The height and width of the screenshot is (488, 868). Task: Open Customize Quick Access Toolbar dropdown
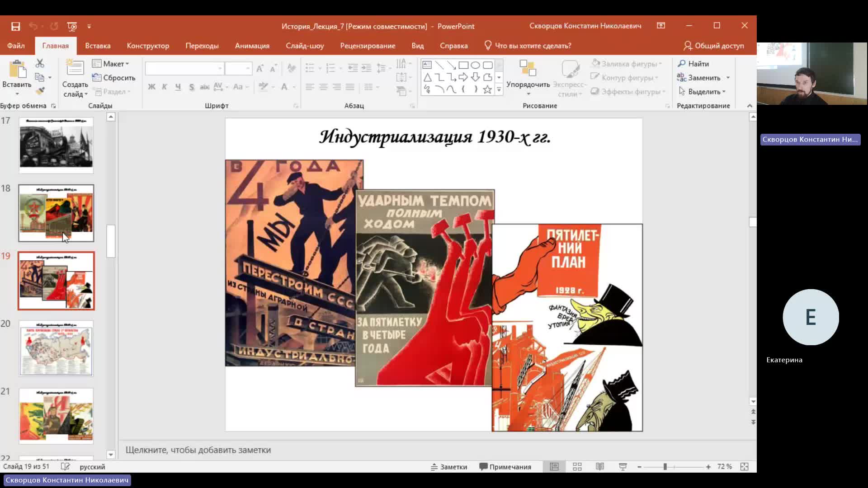[89, 26]
